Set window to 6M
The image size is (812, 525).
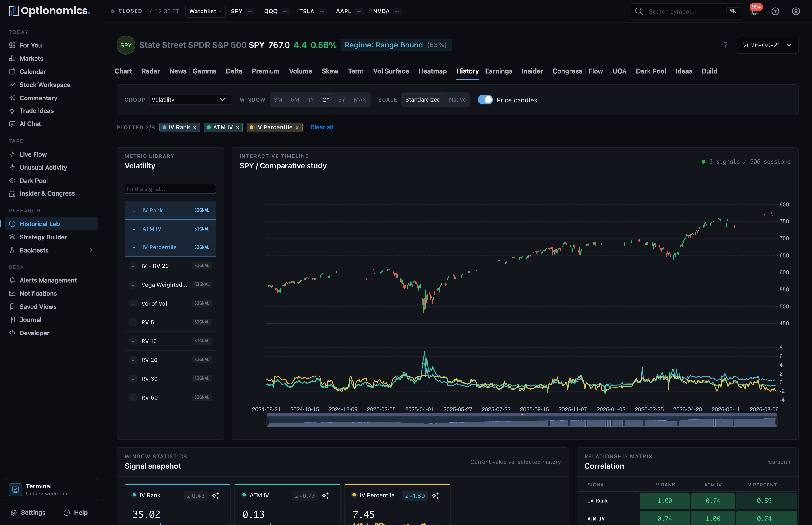click(x=295, y=100)
